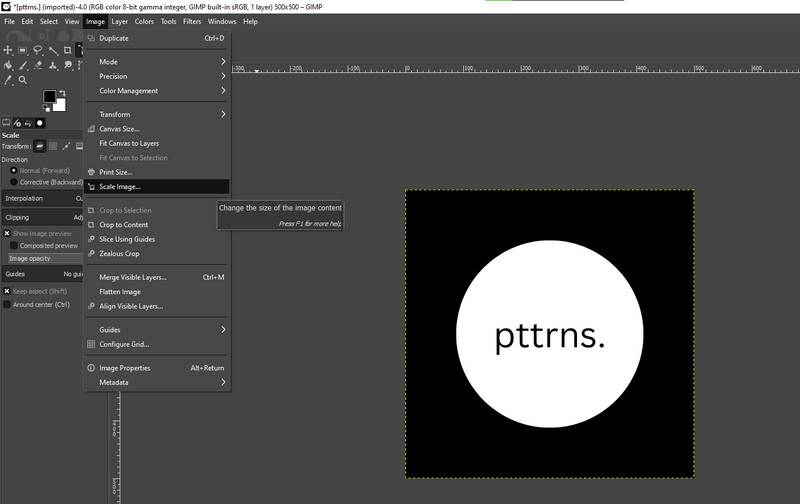Choose Crop to Content
The width and height of the screenshot is (800, 504).
point(157,225)
